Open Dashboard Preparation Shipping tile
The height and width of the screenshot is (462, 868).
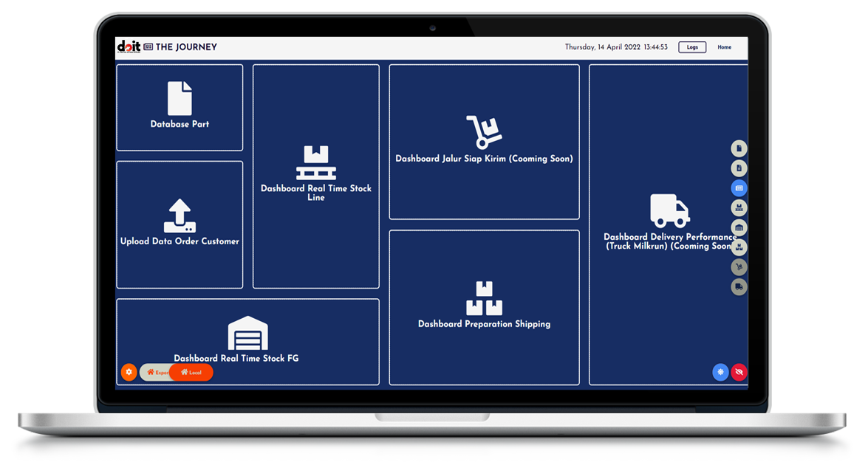[x=484, y=308]
